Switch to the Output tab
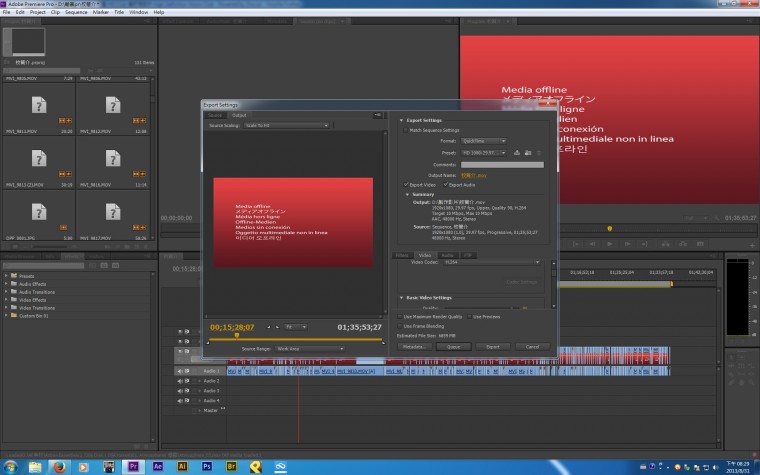760x475 pixels. [x=239, y=115]
